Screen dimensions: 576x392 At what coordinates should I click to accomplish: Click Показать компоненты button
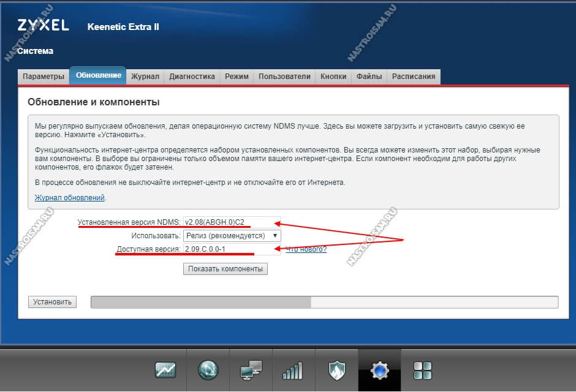click(225, 269)
